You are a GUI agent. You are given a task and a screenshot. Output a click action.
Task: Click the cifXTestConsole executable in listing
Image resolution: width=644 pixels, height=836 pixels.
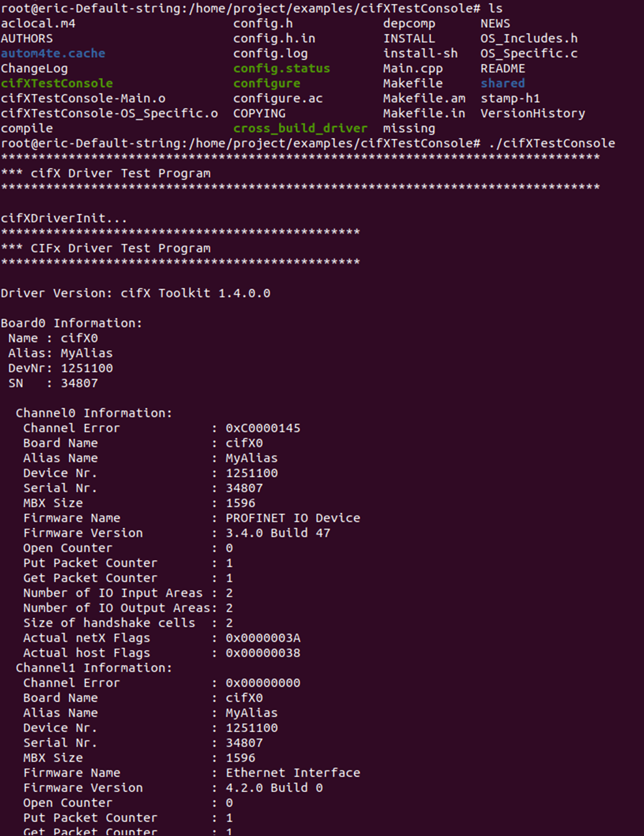tap(57, 83)
